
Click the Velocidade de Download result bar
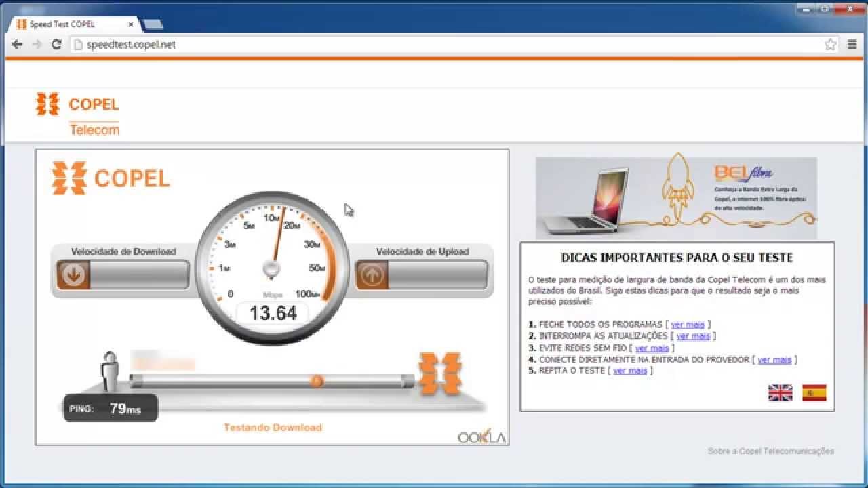tap(123, 274)
